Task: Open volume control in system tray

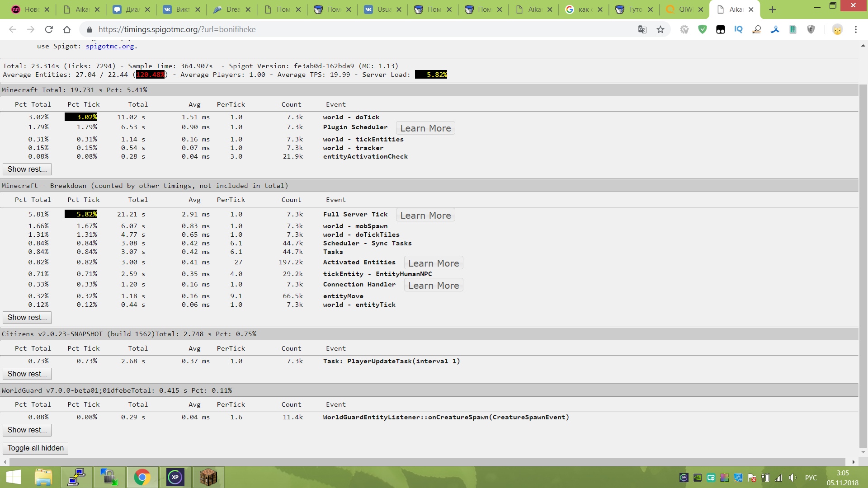Action: pos(793,478)
